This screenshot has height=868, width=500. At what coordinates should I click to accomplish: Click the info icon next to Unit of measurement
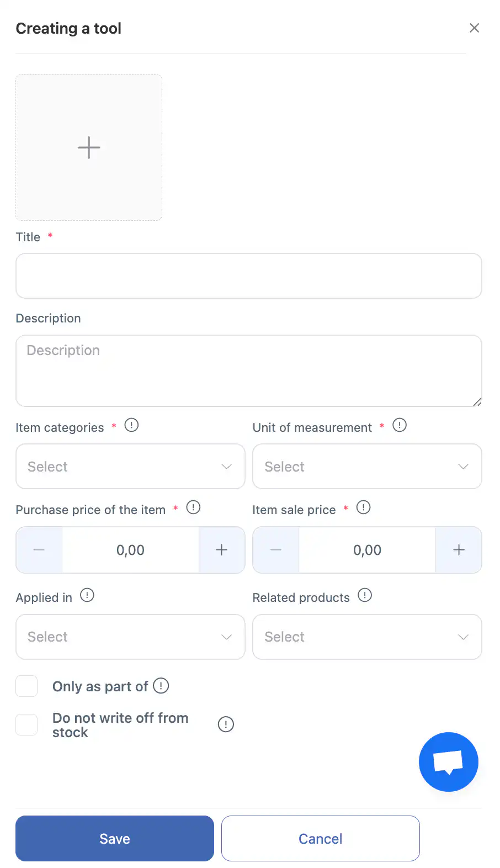pyautogui.click(x=400, y=425)
